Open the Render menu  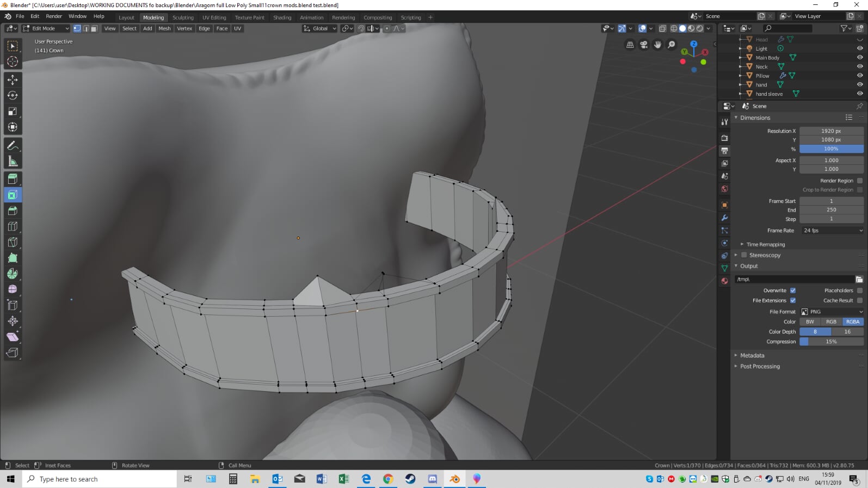pyautogui.click(x=54, y=16)
